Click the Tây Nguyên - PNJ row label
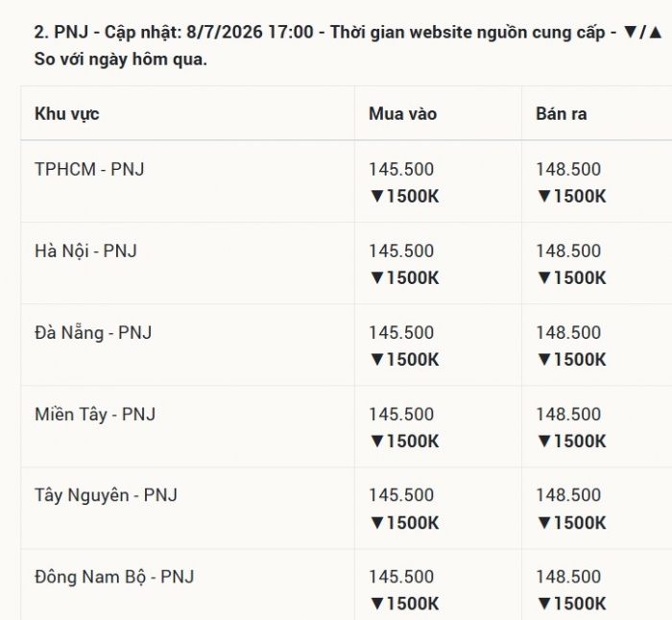 tap(106, 496)
